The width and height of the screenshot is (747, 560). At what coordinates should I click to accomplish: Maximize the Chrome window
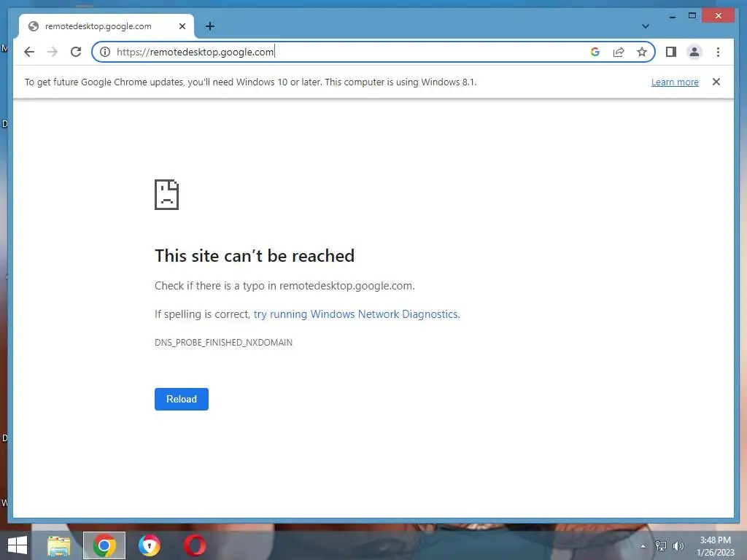(692, 16)
